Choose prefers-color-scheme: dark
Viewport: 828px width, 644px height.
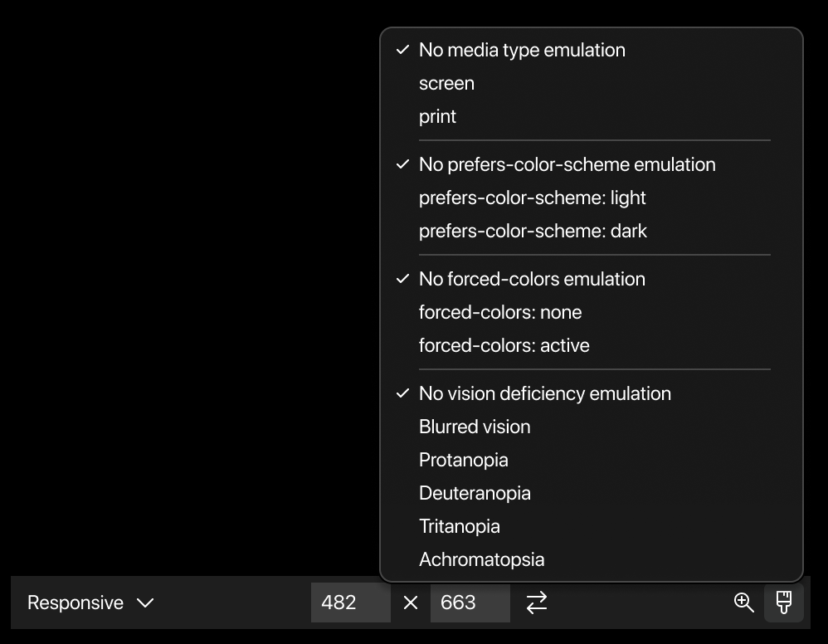[x=592, y=232]
